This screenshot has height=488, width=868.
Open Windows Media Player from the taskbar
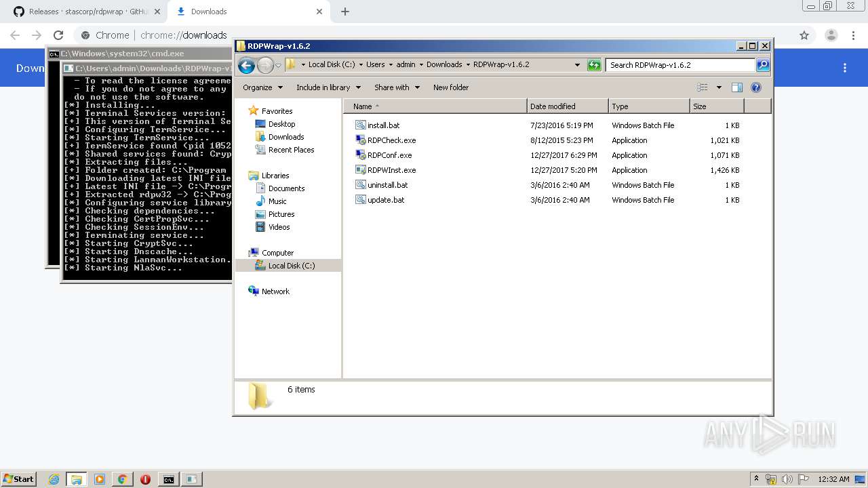100,479
